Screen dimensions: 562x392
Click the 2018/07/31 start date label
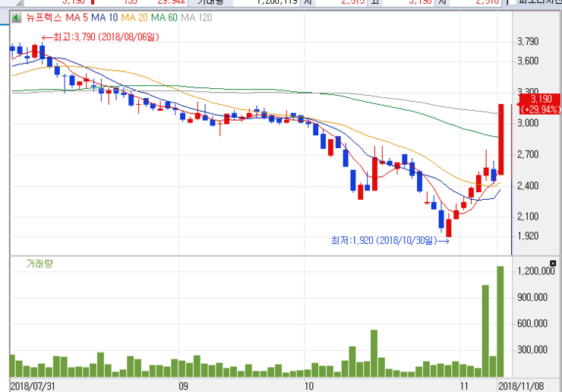pyautogui.click(x=33, y=386)
